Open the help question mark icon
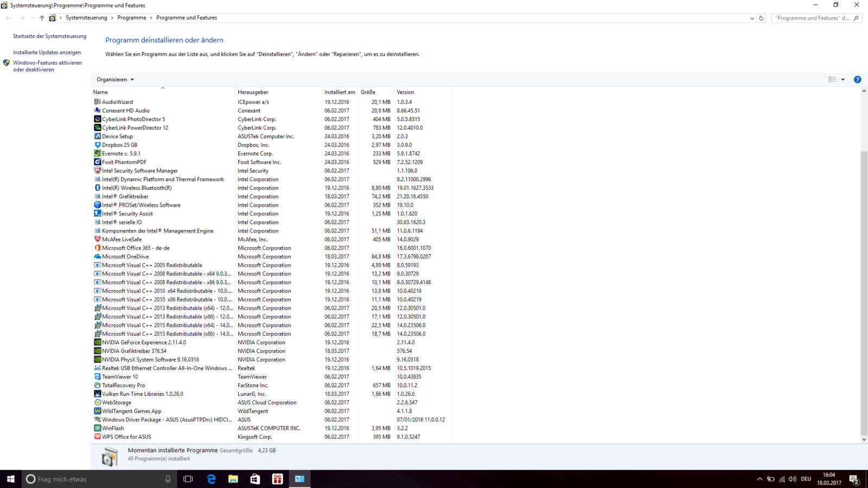The width and height of the screenshot is (868, 488). click(x=857, y=80)
